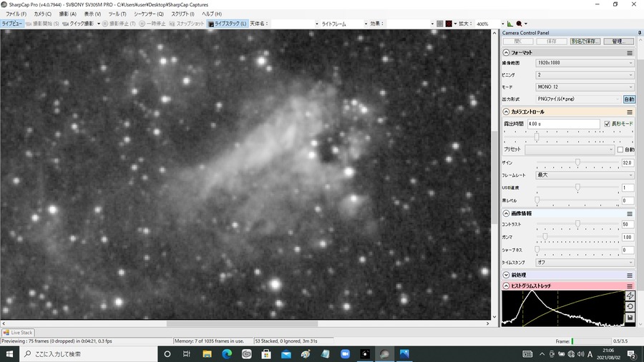Click the lightning auto-stretch icon

[630, 296]
